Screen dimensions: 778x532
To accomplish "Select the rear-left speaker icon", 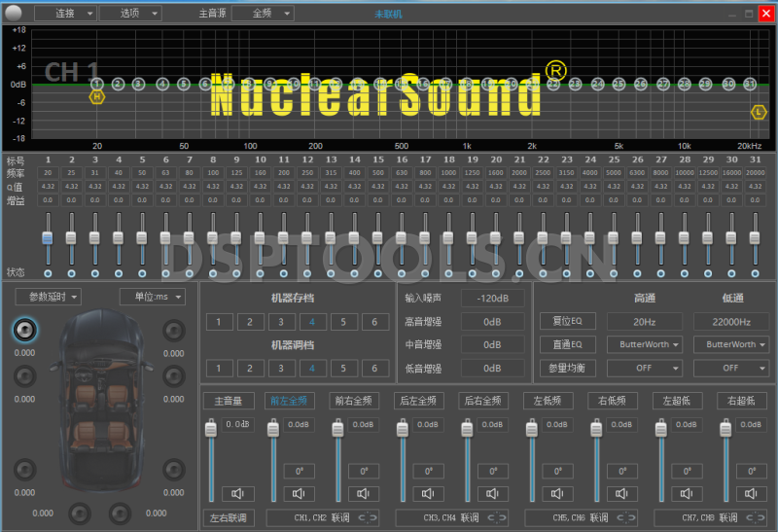I will pyautogui.click(x=25, y=470).
